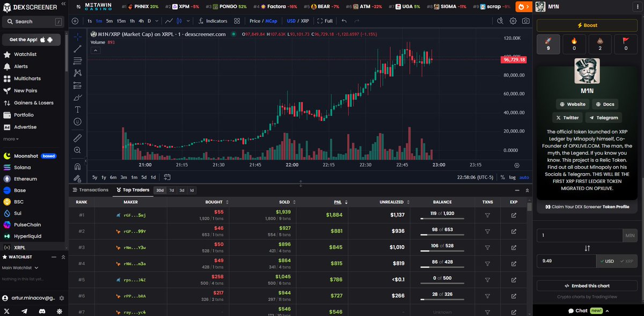Add a symbol to compare
644x316 pixels.
click(x=75, y=21)
